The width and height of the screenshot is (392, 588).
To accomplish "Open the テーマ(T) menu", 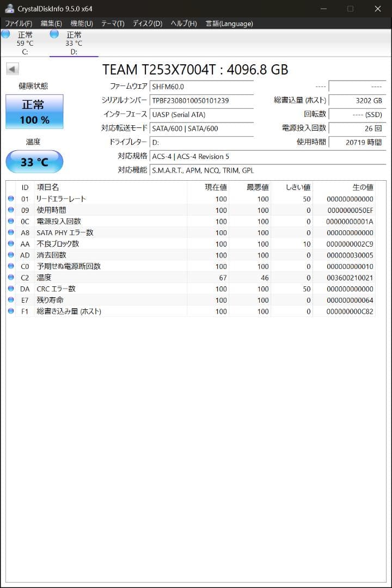I will pyautogui.click(x=113, y=23).
